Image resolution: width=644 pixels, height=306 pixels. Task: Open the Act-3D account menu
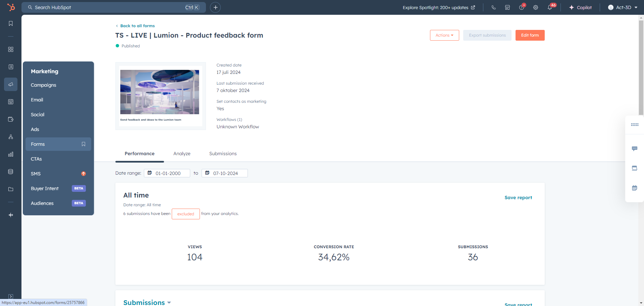tap(623, 7)
